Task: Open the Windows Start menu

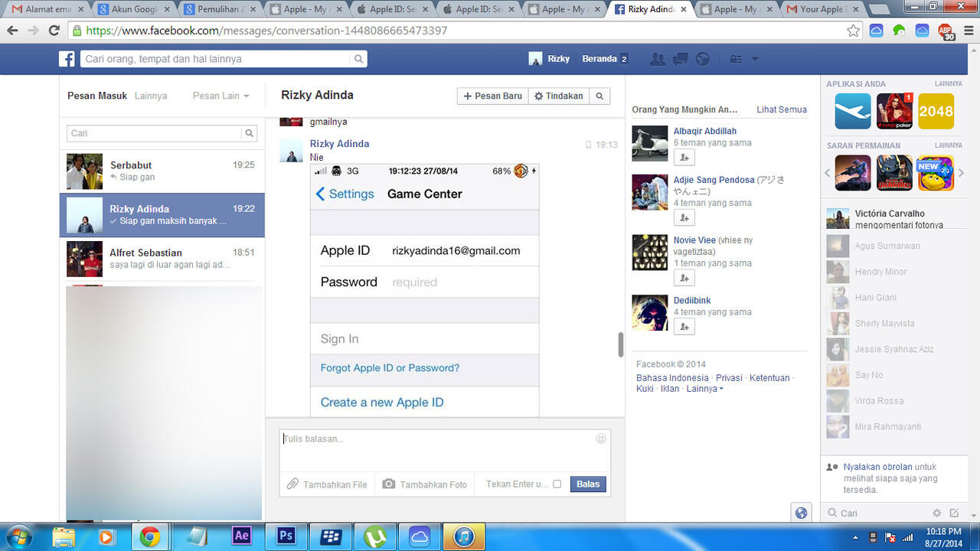Action: [x=18, y=536]
